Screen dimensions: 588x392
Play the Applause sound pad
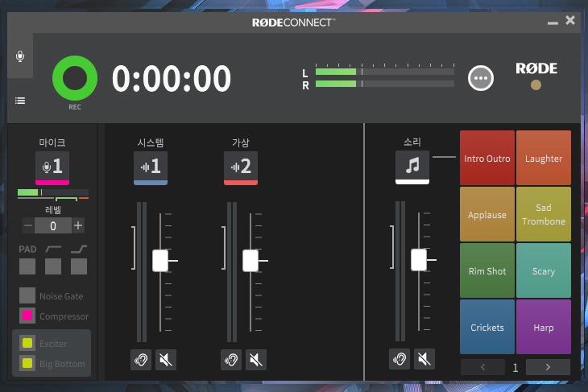point(487,214)
